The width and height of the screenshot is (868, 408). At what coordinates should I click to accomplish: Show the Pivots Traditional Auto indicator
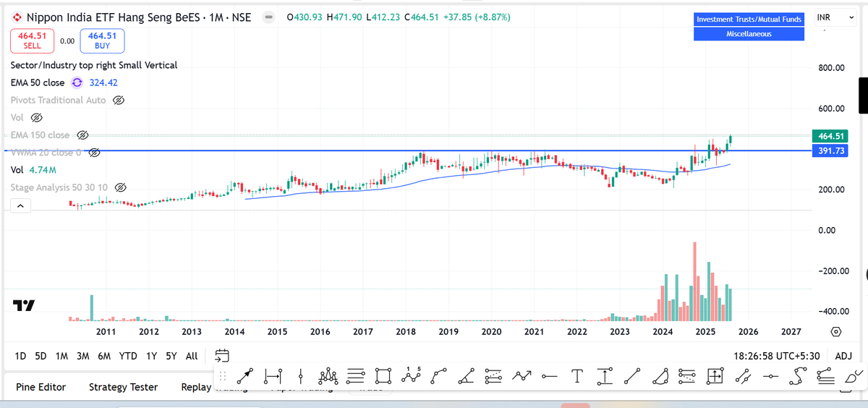pos(119,101)
